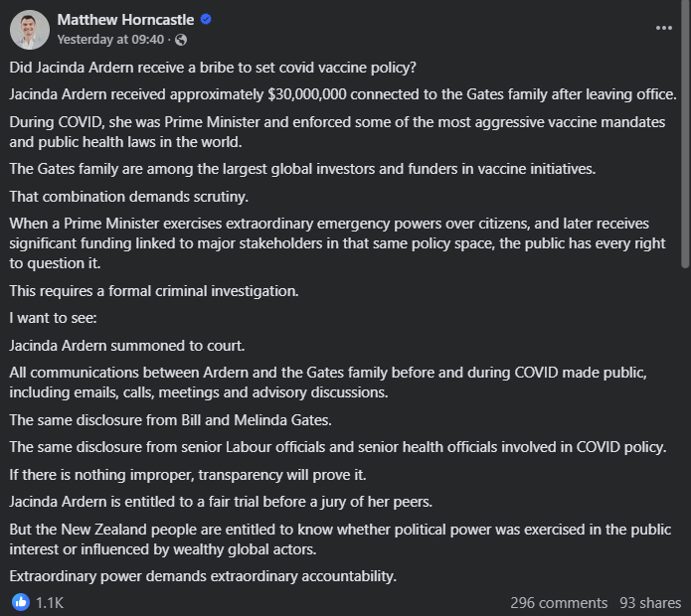This screenshot has width=691, height=616.
Task: Click the '$30,000,000' sentence in the post
Action: [342, 94]
